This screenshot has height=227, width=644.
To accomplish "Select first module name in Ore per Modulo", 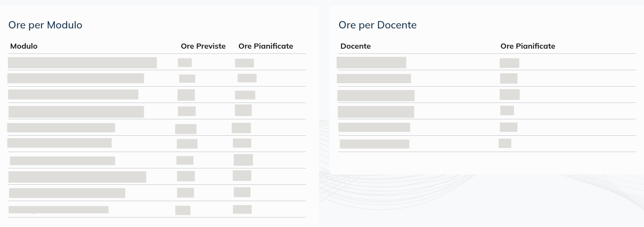I will pyautogui.click(x=82, y=62).
